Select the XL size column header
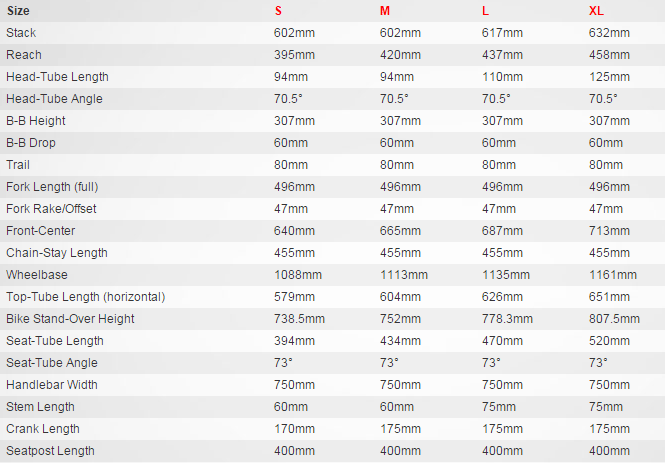Screen dimensions: 665x463 click(598, 11)
